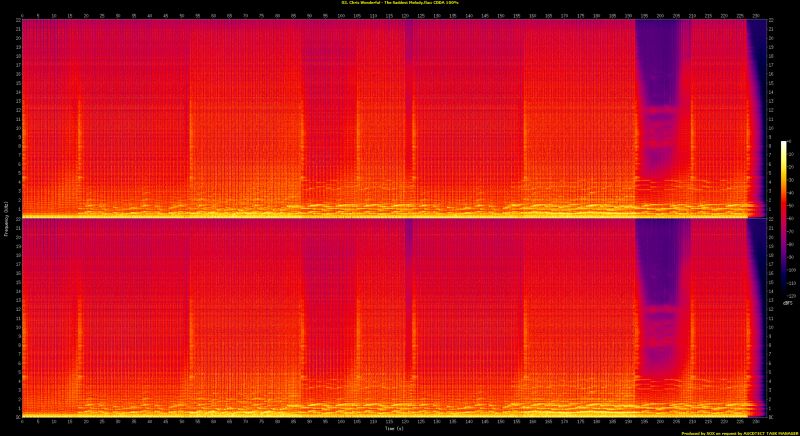Click the track title text at top
Screen dimensions: 800x436
[x=399, y=4]
